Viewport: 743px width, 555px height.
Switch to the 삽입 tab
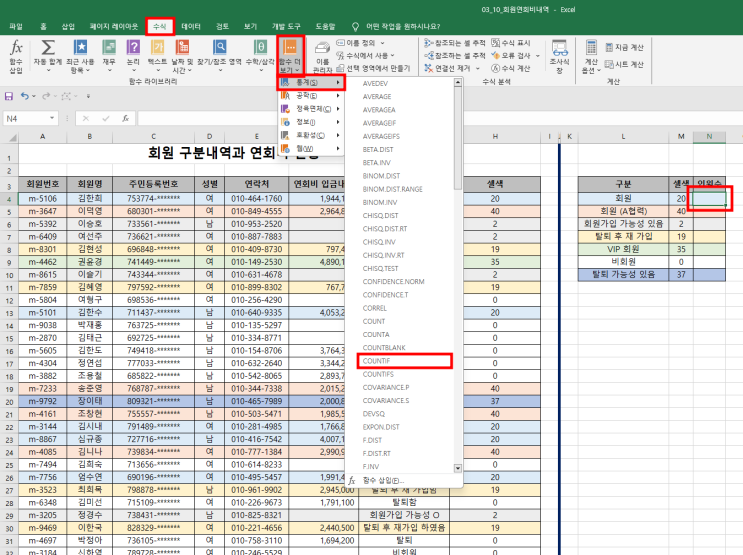point(68,27)
